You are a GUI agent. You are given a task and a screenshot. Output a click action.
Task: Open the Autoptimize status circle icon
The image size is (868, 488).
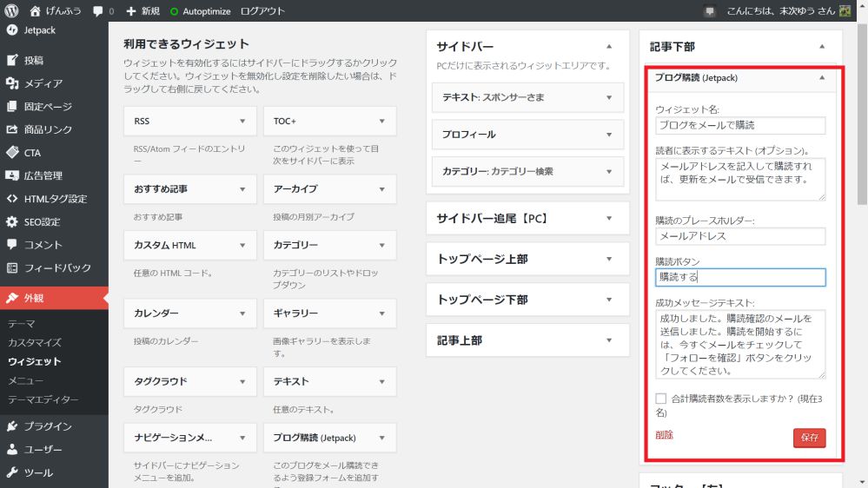coord(174,11)
